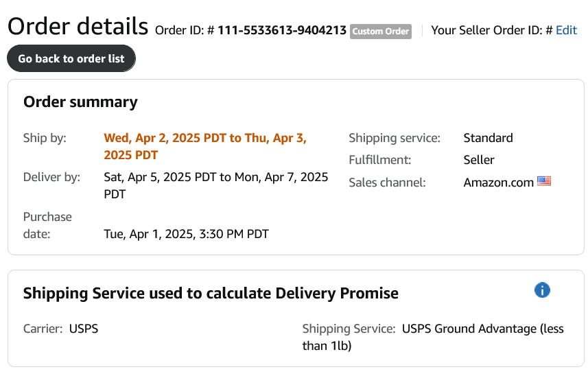This screenshot has height=376, width=588.
Task: Click the Shipping Service used to calculate heading
Action: click(x=211, y=293)
